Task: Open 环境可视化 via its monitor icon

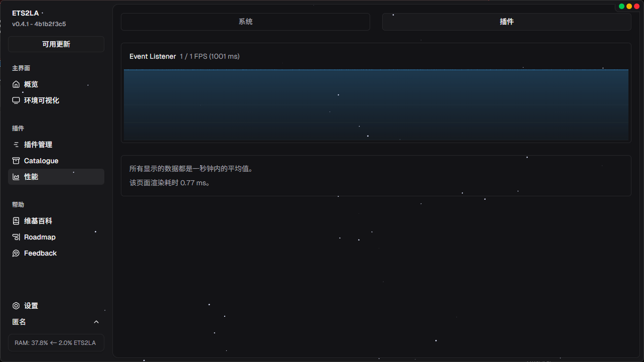Action: click(x=16, y=100)
